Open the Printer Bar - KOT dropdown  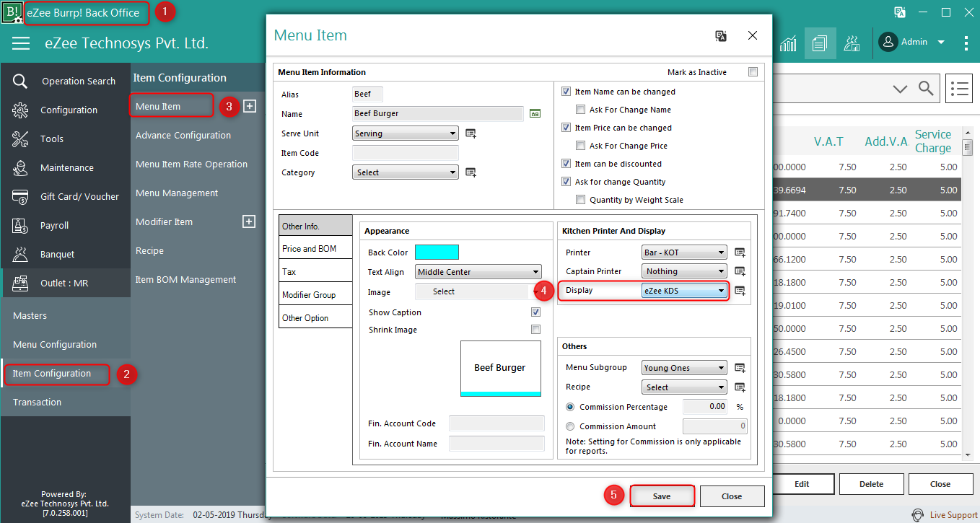pyautogui.click(x=684, y=252)
